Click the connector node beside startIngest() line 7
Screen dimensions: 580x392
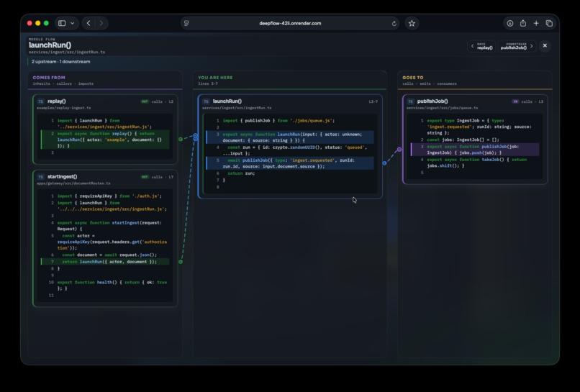coord(181,262)
